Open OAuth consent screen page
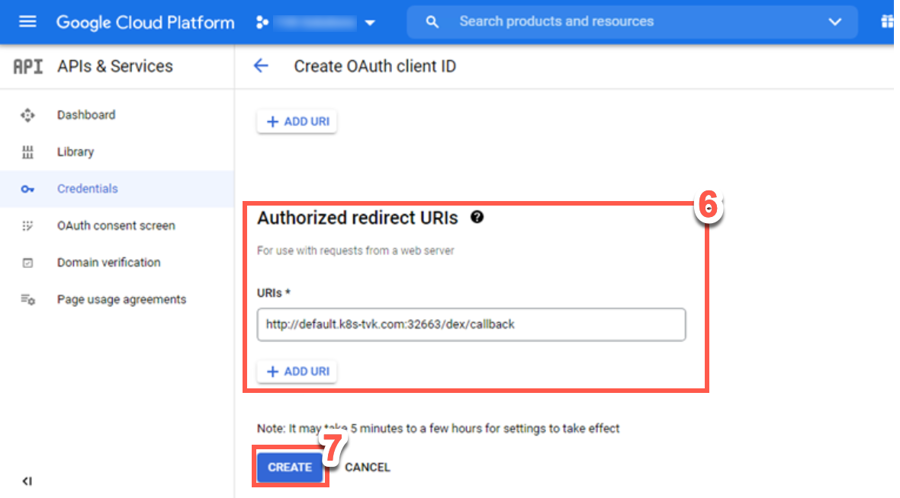The height and width of the screenshot is (498, 900). pos(116,226)
